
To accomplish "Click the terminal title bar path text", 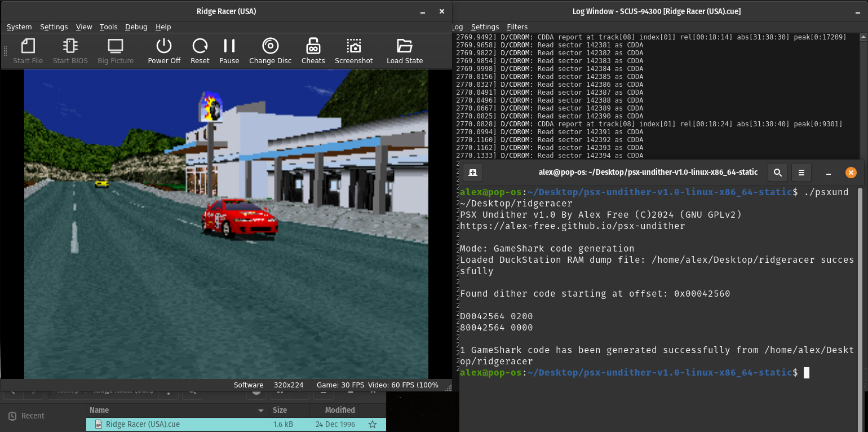I will (648, 173).
